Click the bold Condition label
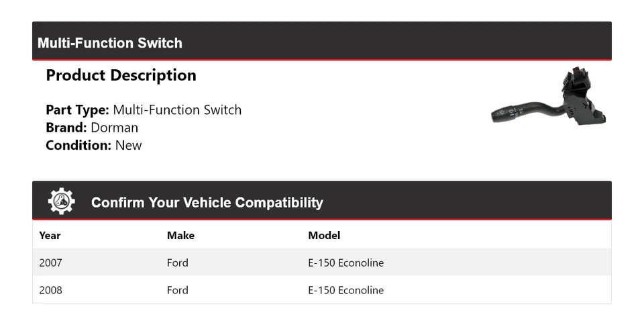The image size is (644, 325). [78, 145]
